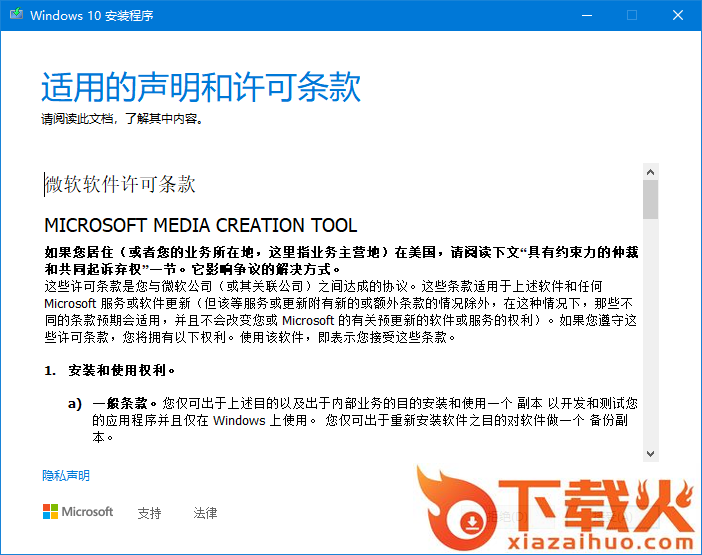Minimize the Windows 10 安装程序 window
Image resolution: width=702 pixels, height=555 pixels.
tap(587, 15)
